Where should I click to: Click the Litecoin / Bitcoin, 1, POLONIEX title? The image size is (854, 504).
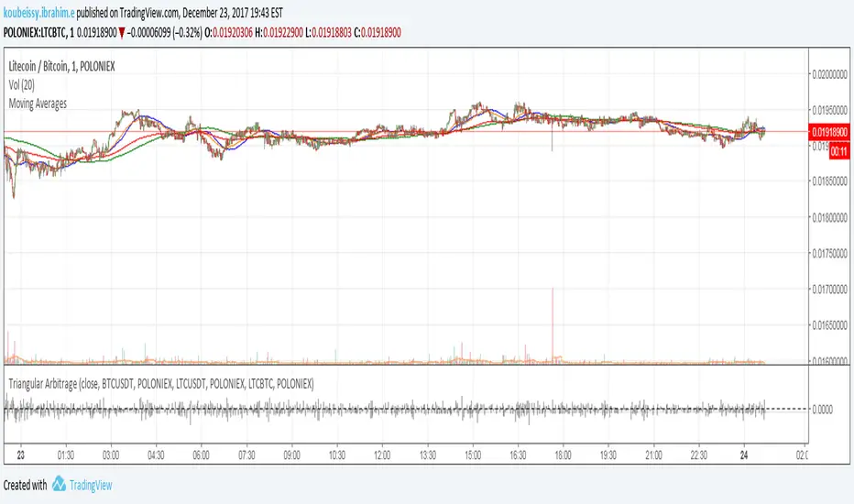pyautogui.click(x=61, y=67)
